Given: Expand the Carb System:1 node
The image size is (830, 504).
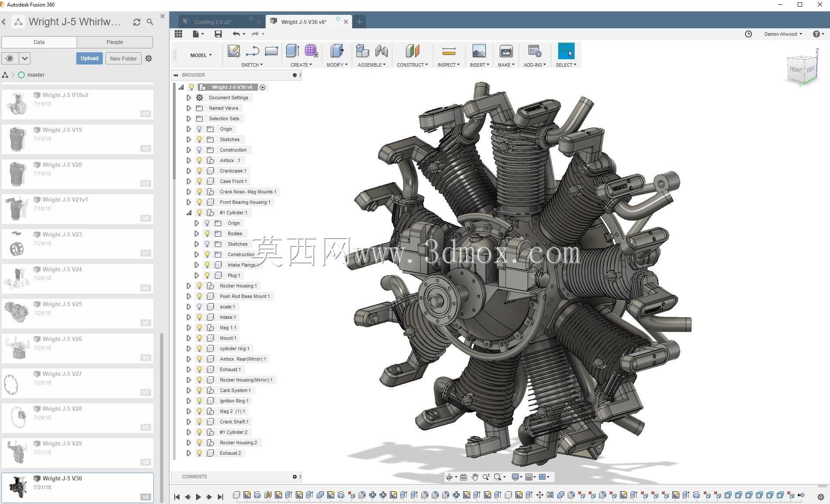Looking at the screenshot, I should [x=189, y=390].
